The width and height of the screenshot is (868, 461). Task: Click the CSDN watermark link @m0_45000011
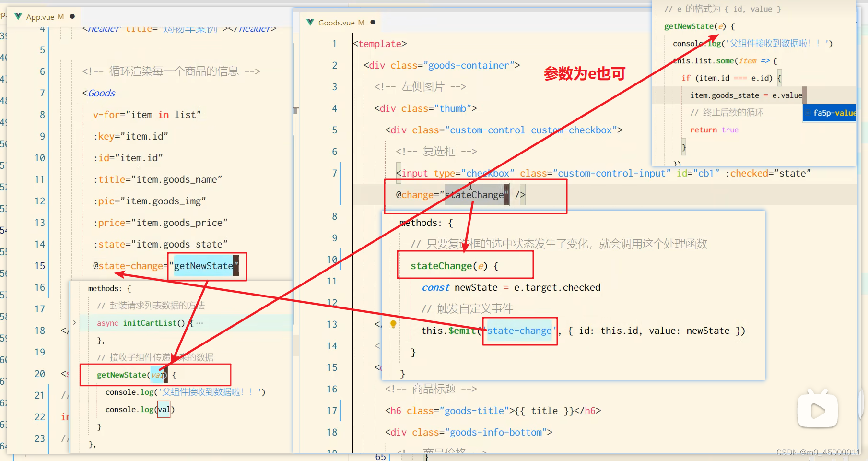(x=815, y=452)
